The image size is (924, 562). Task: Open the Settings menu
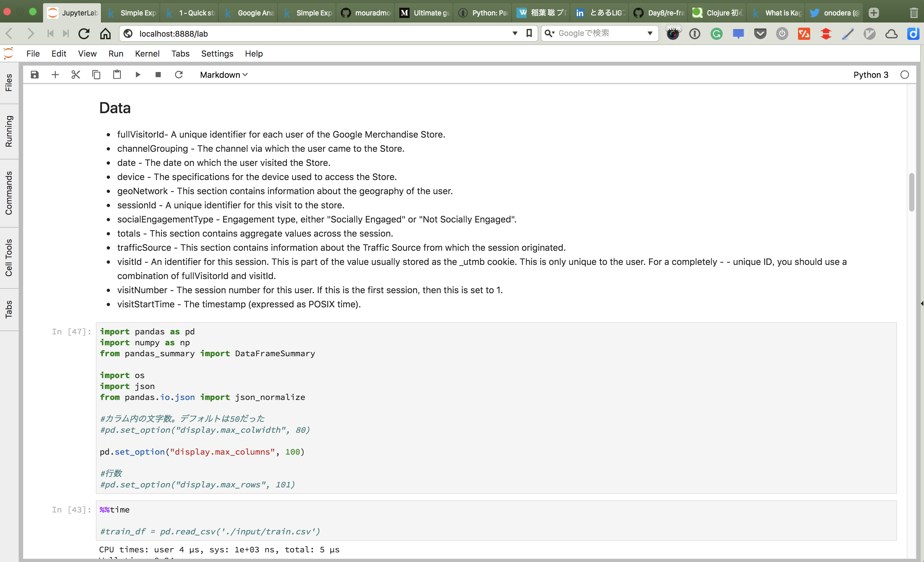217,54
